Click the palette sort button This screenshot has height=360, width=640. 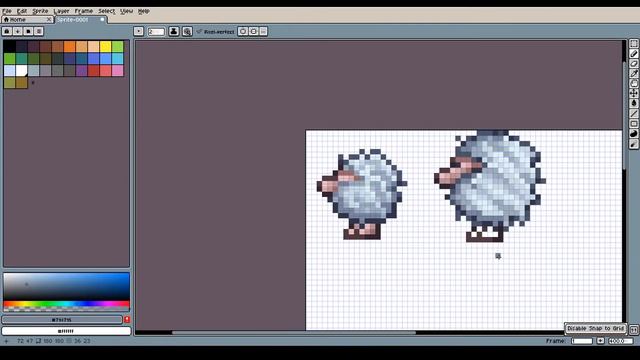click(18, 31)
